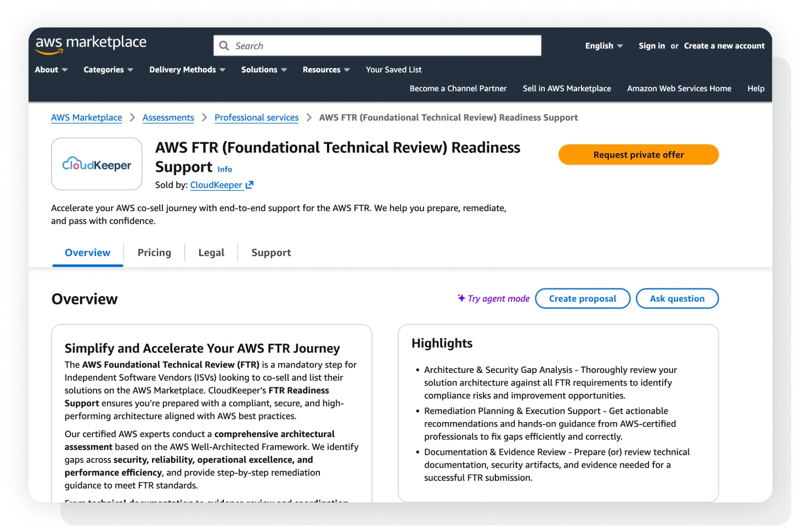This screenshot has height=532, width=801.
Task: Open the Delivery Methods dropdown
Action: click(187, 70)
